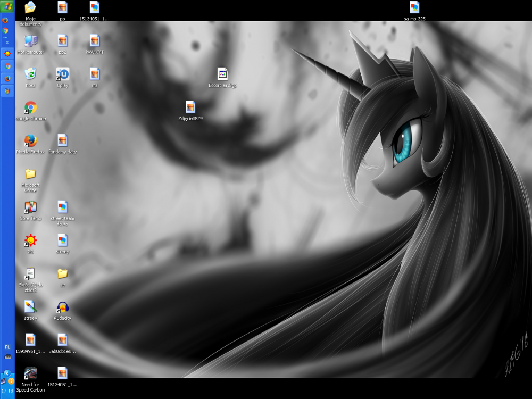Launch Firefox from the Quick Launch bar
The image size is (532, 399).
point(5,20)
